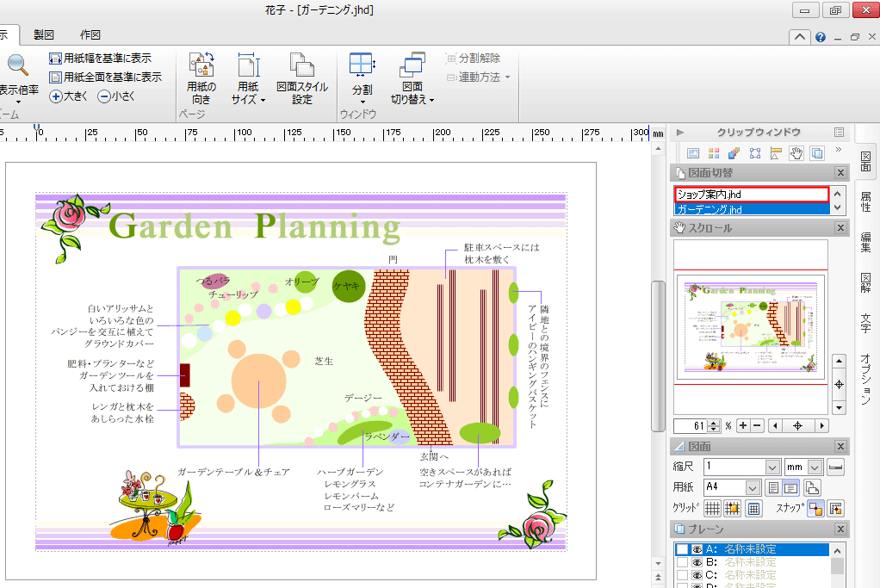Screen dimensions: 880x588
Task: Toggle the hand scroll clip icon
Action: 796,152
